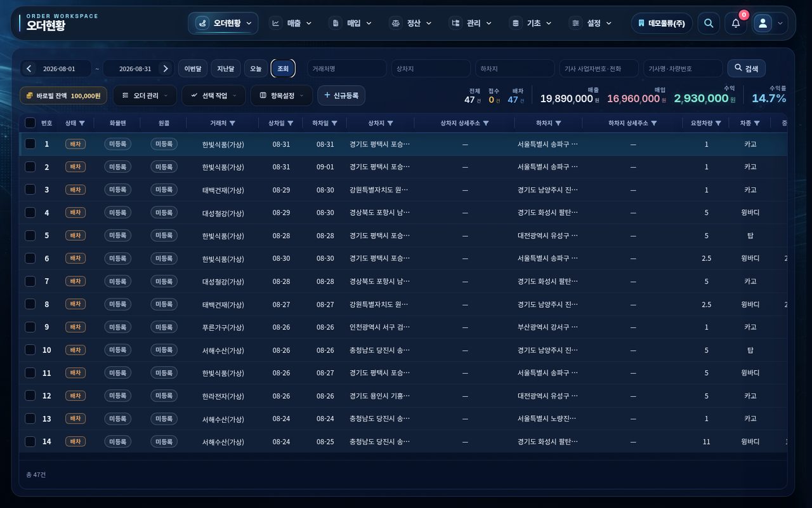The height and width of the screenshot is (508, 812).
Task: Open the 정산 menu
Action: 410,23
